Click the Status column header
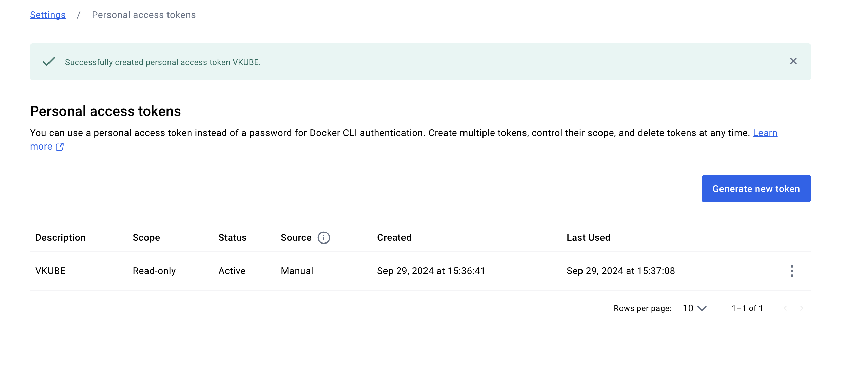Viewport: 868px width, 369px height. coord(232,238)
